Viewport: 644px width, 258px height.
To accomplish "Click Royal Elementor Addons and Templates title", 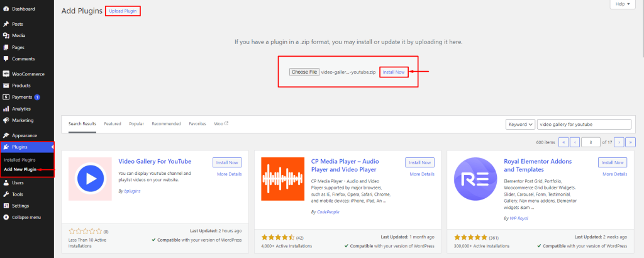I will (x=538, y=165).
